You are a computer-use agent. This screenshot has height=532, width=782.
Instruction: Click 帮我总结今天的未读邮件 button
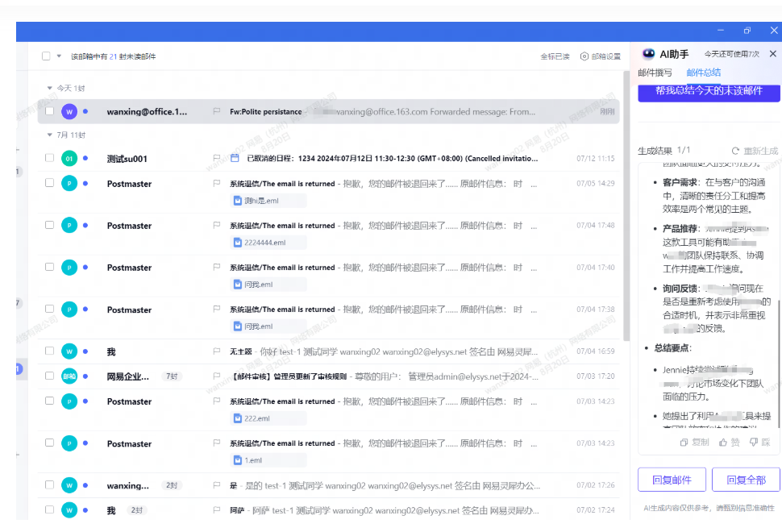click(709, 92)
